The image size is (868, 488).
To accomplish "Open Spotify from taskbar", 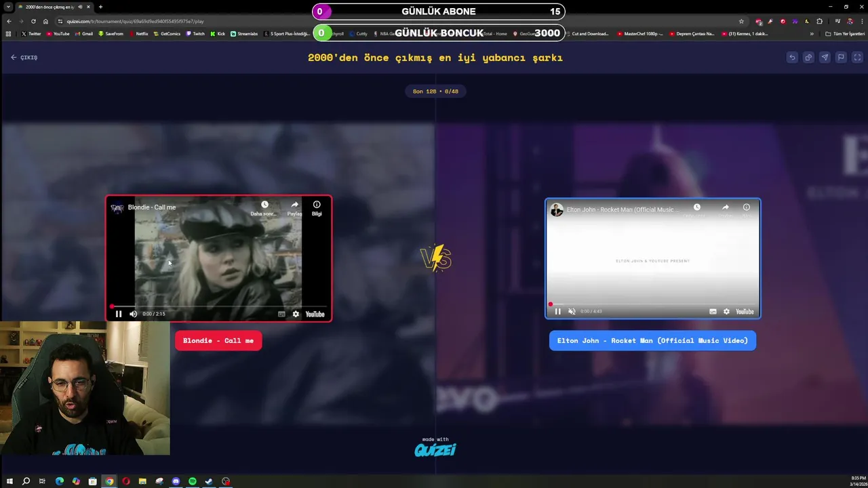I will click(x=193, y=481).
